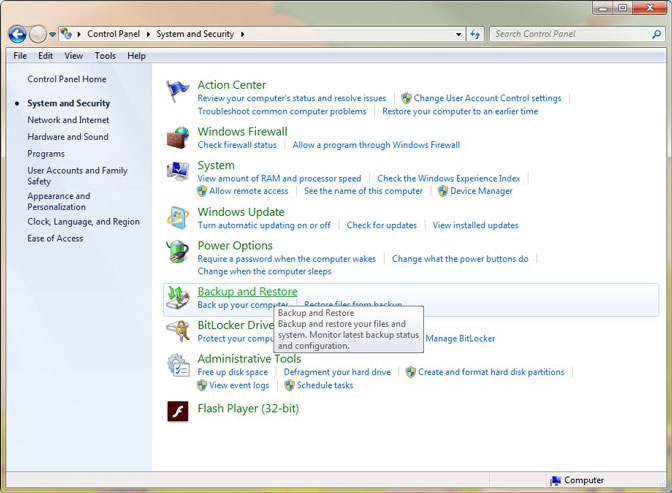Image resolution: width=672 pixels, height=493 pixels.
Task: Click Change what the power buttons do
Action: 460,259
